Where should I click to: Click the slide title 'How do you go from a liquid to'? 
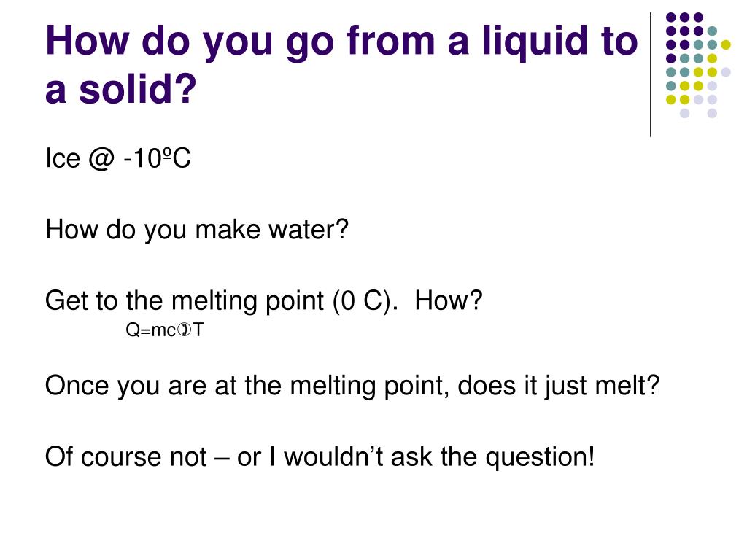tap(341, 42)
